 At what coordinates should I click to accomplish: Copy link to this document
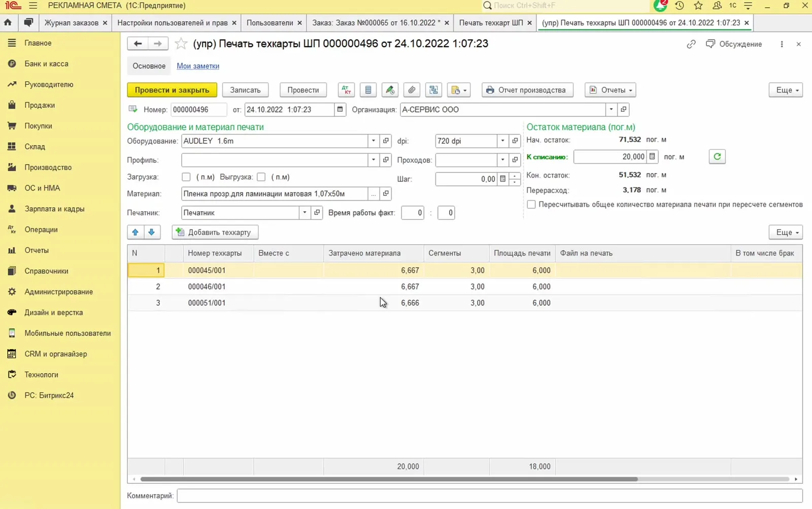point(691,44)
